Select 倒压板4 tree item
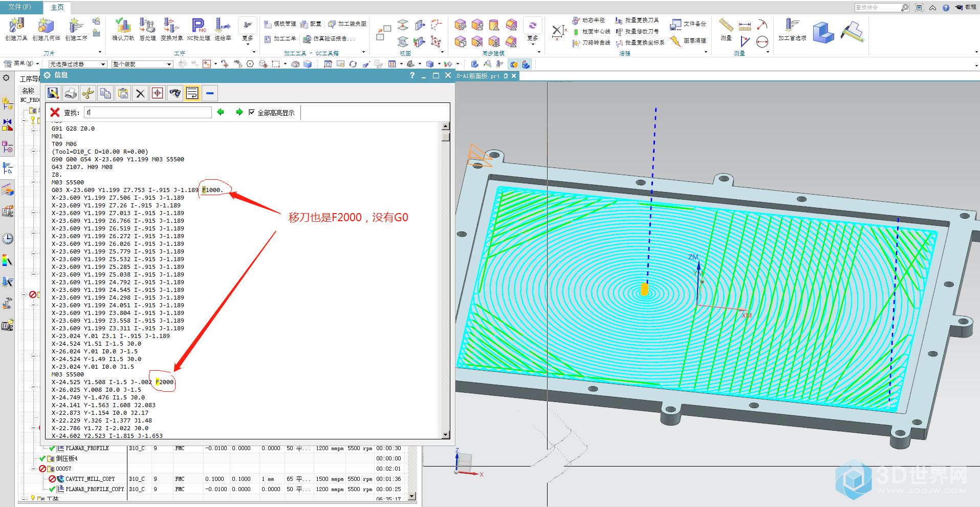This screenshot has height=507, width=980. [67, 458]
